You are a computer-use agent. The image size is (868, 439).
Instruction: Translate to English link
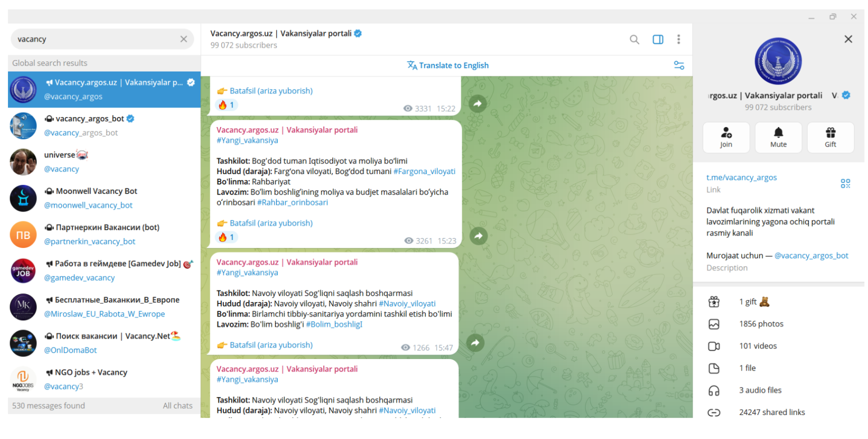point(448,65)
